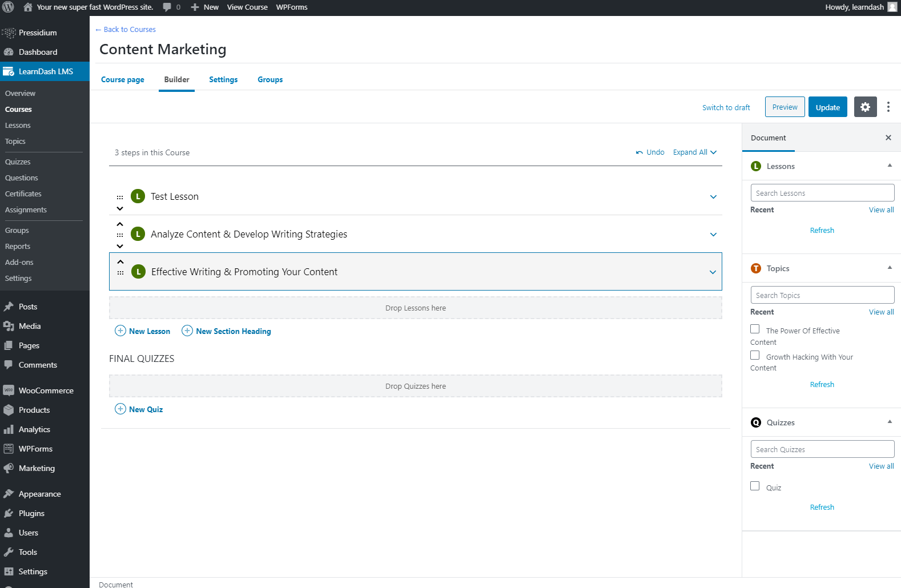Screen dimensions: 901x588
Task: Click the Marketing megaphone icon
Action: pos(9,468)
